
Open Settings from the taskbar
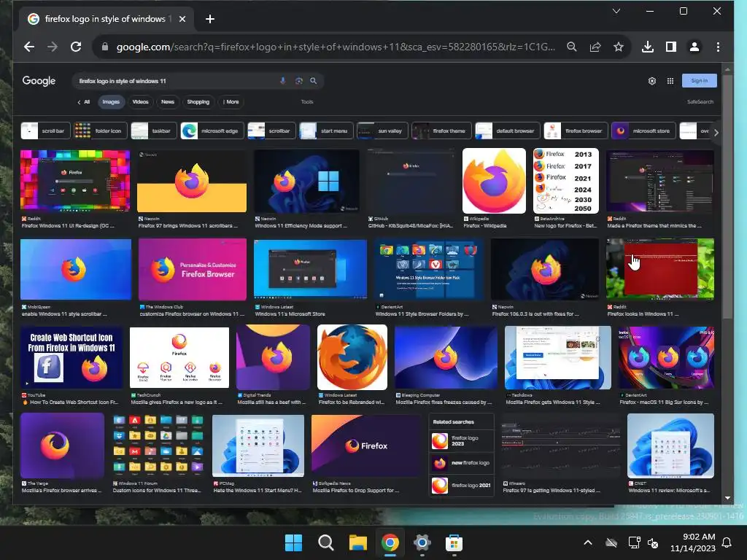click(x=422, y=542)
